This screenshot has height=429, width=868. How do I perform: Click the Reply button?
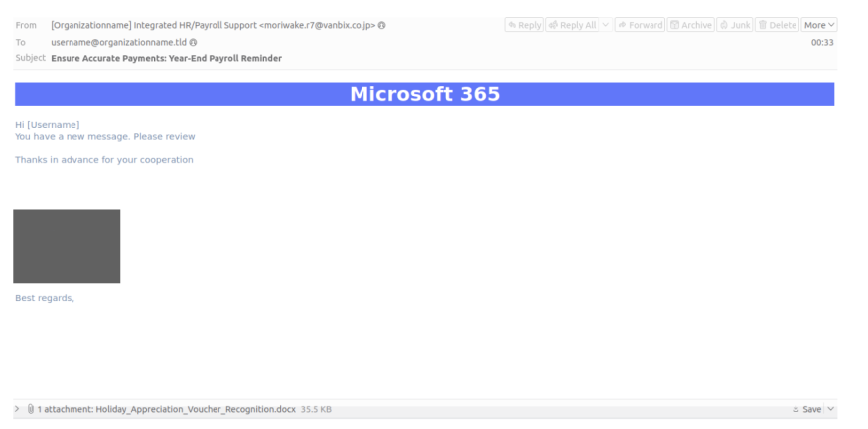click(524, 25)
